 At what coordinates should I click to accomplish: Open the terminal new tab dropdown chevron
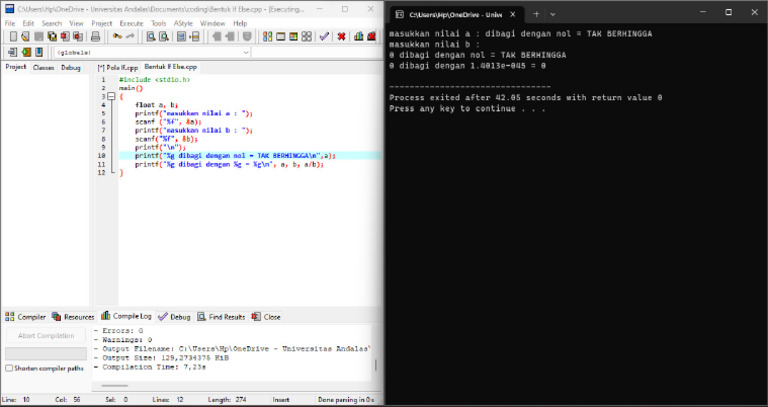pos(553,14)
